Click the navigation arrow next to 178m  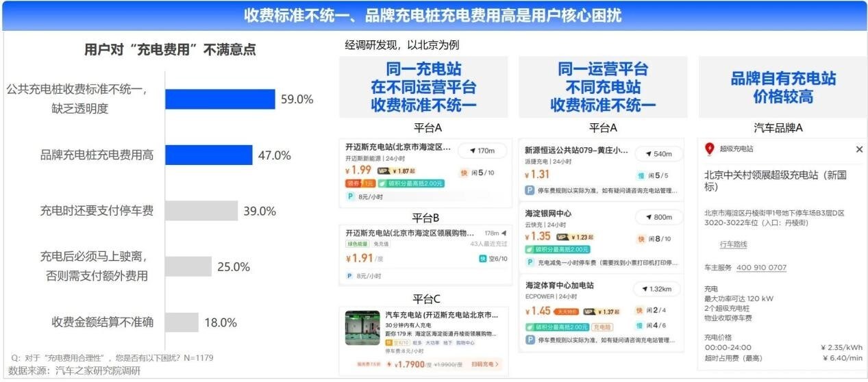coord(504,233)
